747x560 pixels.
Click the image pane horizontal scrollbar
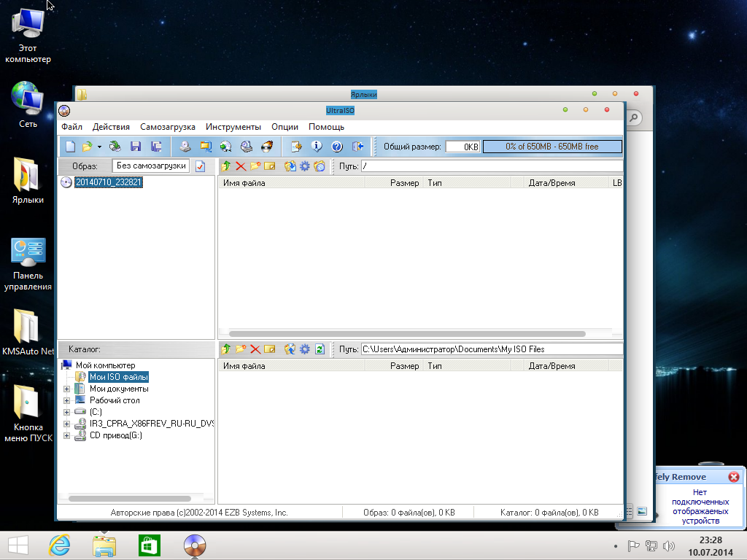(407, 334)
